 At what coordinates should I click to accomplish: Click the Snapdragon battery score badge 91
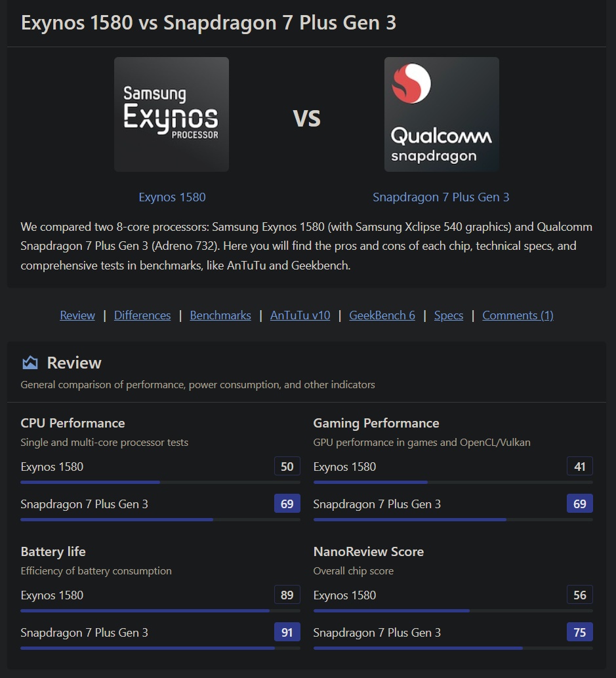coord(287,632)
